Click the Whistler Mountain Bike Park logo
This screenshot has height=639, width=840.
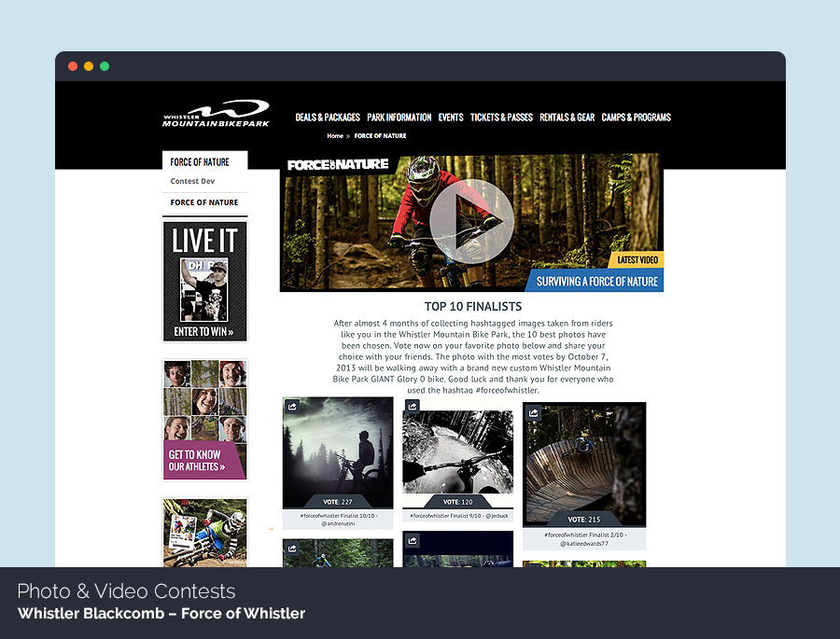(x=216, y=114)
